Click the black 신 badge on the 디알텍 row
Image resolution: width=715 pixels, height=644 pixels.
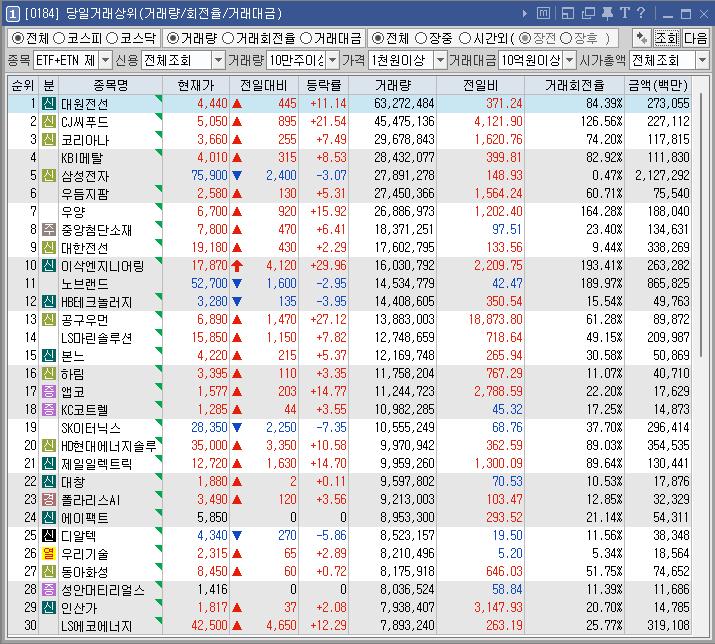click(48, 535)
